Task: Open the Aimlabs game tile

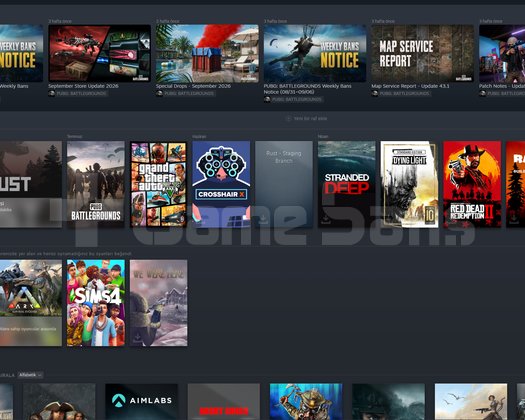Action: [142, 402]
